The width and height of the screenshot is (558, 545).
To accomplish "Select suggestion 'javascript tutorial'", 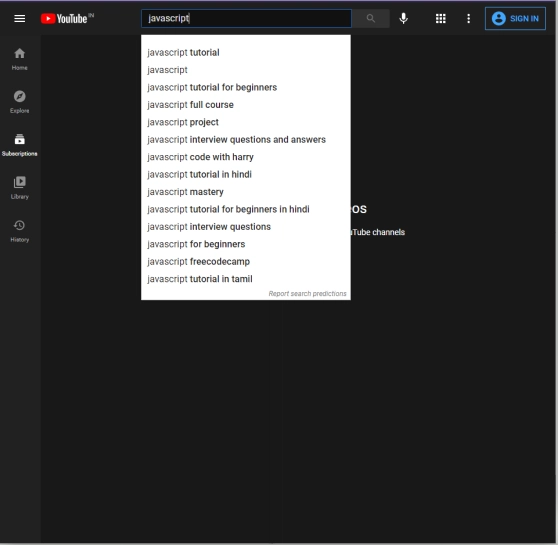I will pyautogui.click(x=246, y=53).
